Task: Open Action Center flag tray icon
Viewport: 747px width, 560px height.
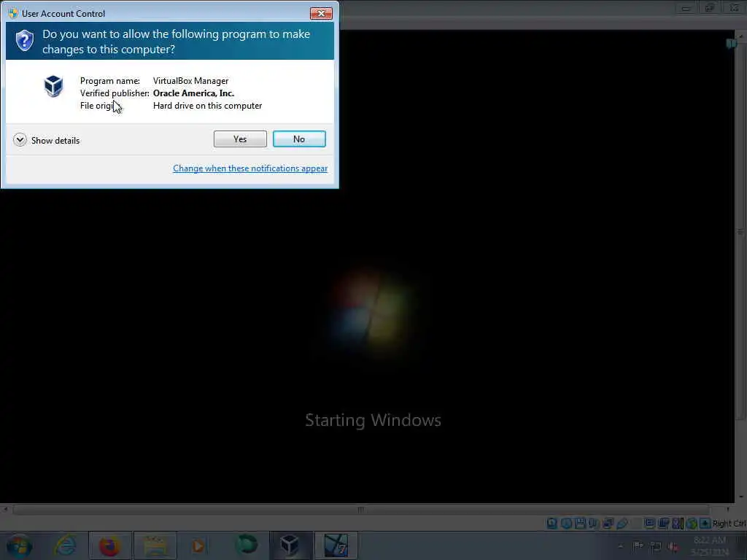Action: (638, 546)
